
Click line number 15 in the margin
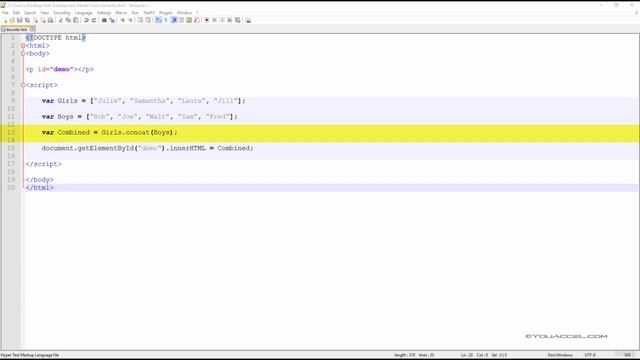tap(11, 148)
